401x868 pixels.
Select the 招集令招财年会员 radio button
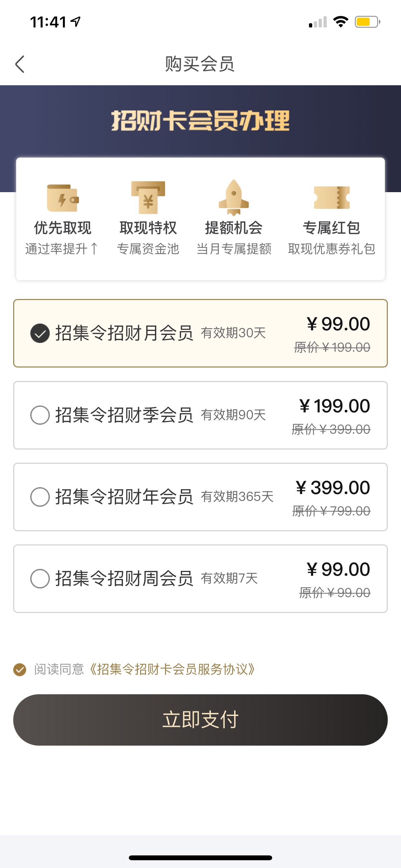(x=40, y=497)
